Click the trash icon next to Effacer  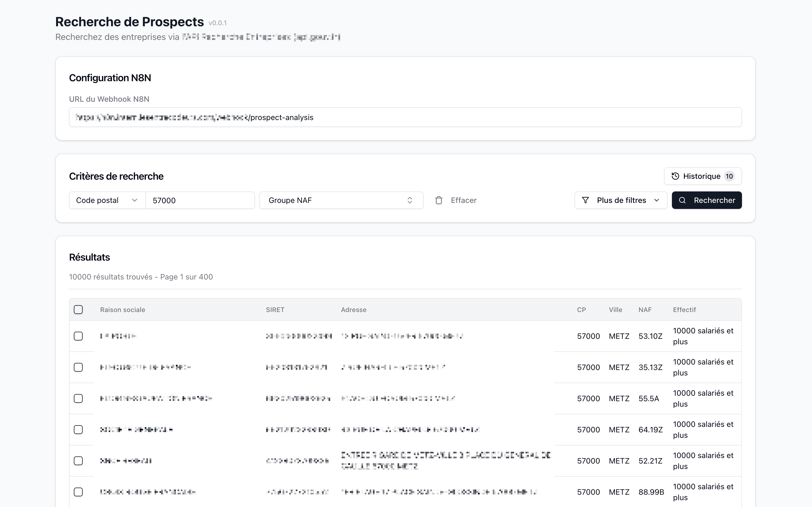click(x=439, y=200)
